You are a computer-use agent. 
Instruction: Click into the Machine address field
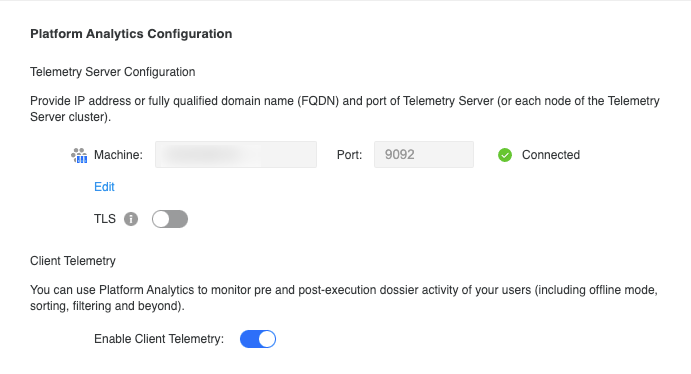[x=236, y=155]
